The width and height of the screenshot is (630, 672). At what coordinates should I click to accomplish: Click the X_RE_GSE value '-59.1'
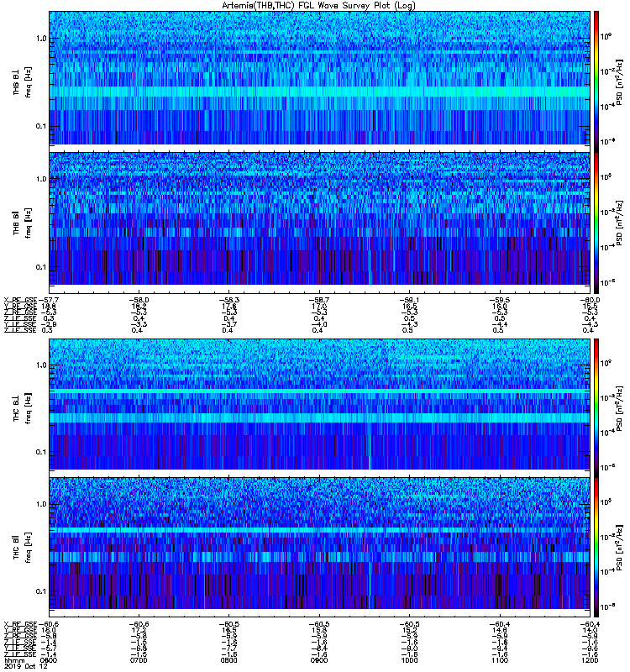(409, 300)
